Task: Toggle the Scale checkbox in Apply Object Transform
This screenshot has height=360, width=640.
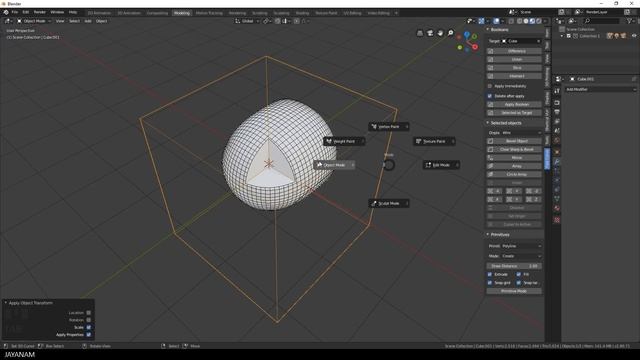Action: point(89,327)
